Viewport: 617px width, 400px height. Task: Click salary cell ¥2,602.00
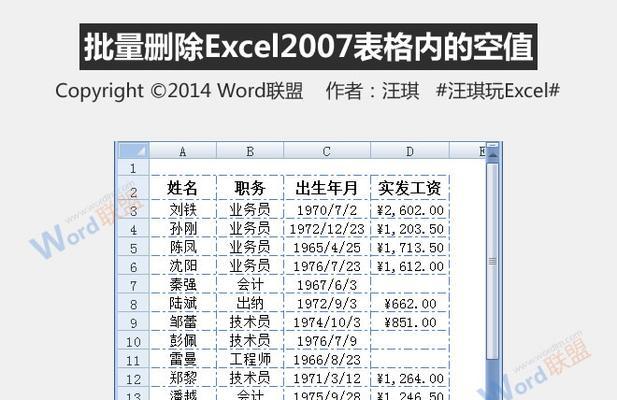pos(410,210)
